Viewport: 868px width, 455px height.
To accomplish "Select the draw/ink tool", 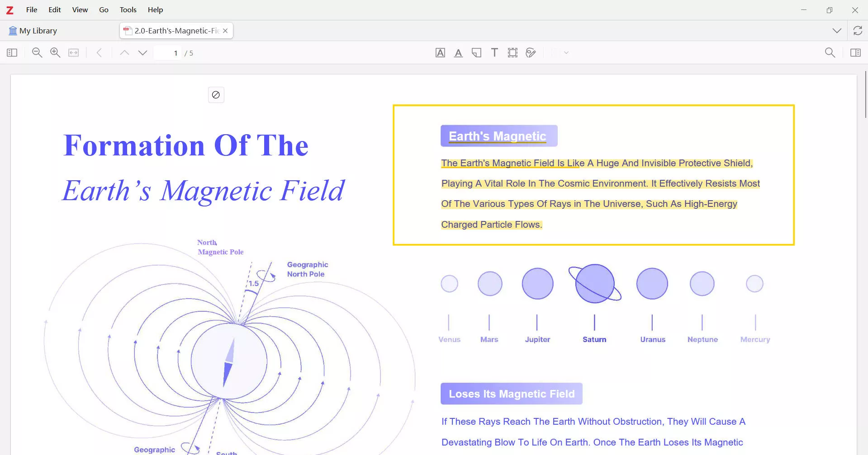I will pyautogui.click(x=531, y=53).
